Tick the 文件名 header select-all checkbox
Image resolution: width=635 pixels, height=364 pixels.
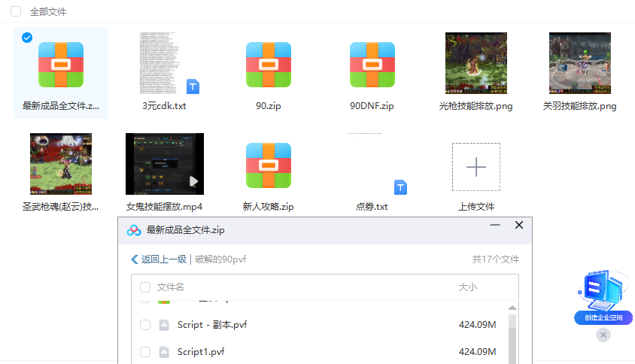click(x=145, y=287)
